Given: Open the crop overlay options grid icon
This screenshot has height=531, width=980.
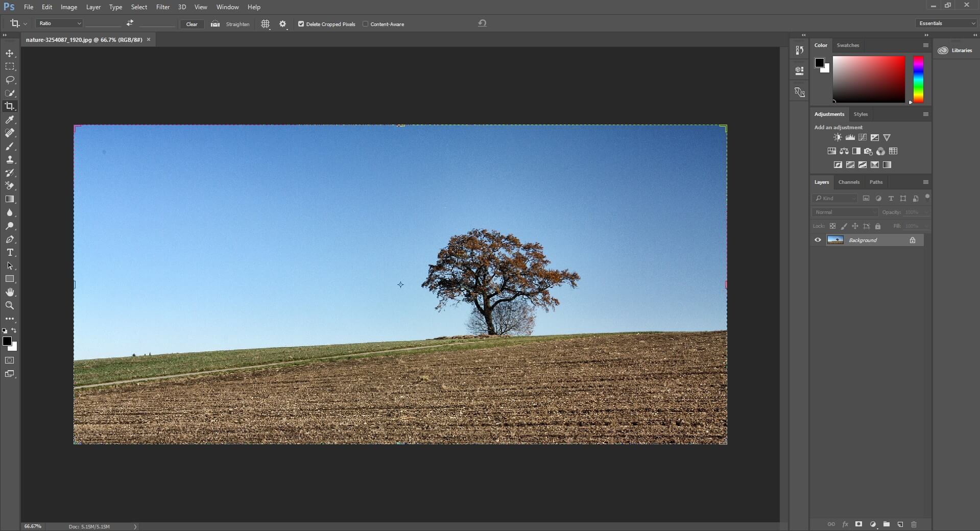Looking at the screenshot, I should tap(265, 23).
